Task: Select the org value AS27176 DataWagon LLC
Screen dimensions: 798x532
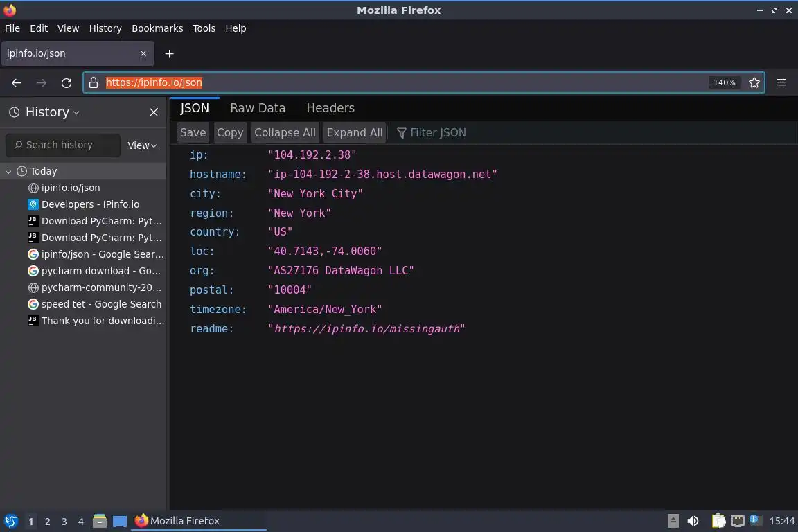Action: (341, 270)
